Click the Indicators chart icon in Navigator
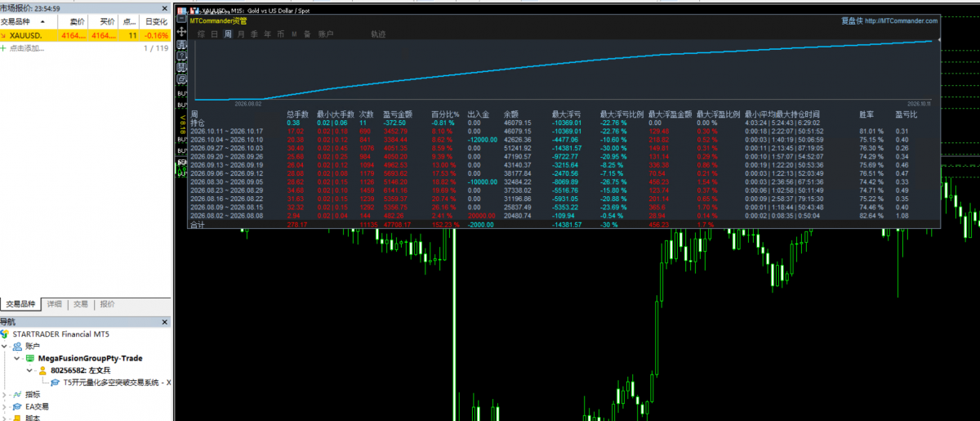The image size is (980, 421). pyautogui.click(x=18, y=394)
